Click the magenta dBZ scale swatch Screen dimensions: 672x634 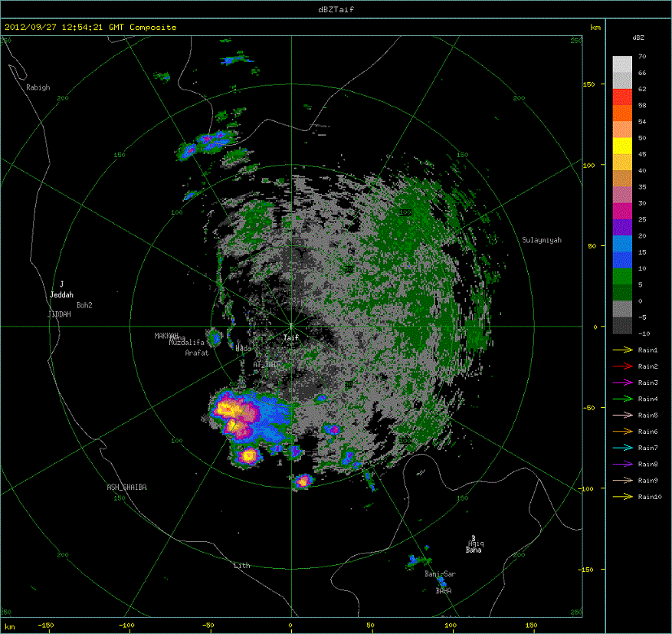click(622, 211)
